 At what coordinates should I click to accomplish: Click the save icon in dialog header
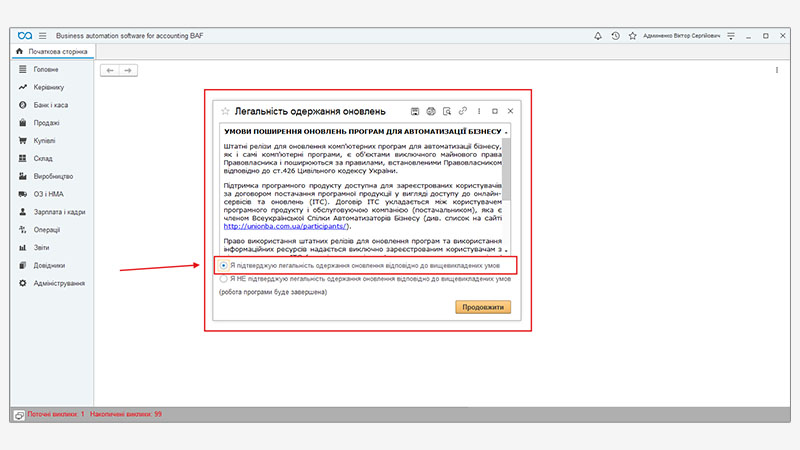pos(413,110)
